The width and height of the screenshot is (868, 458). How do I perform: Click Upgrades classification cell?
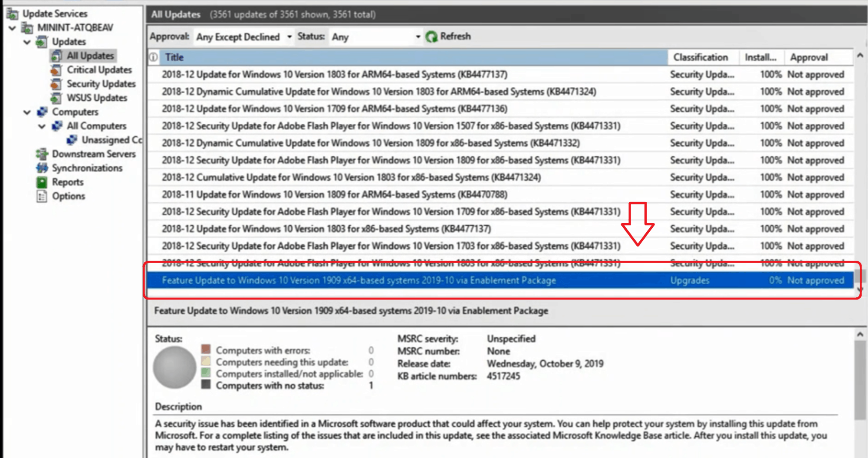(690, 280)
